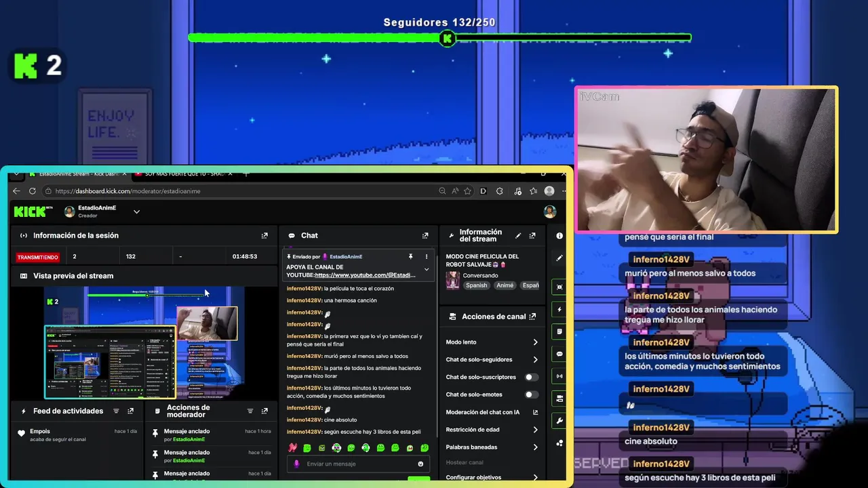Click the wrench icon in right sidebar
Viewport: 868px width, 488px height.
[559, 421]
